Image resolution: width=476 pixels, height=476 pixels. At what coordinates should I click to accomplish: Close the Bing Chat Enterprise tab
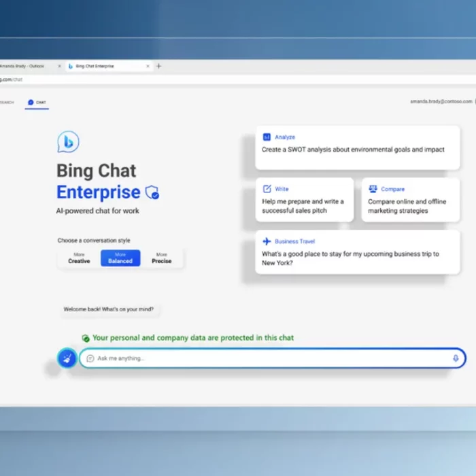tap(148, 66)
